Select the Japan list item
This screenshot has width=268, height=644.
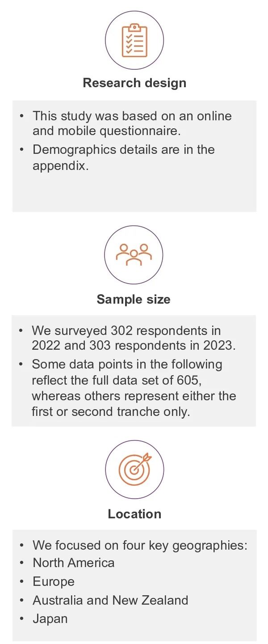point(50,619)
